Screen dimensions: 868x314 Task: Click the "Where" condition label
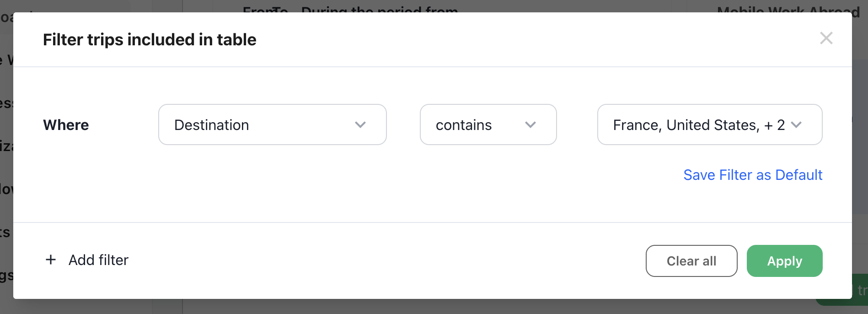66,125
